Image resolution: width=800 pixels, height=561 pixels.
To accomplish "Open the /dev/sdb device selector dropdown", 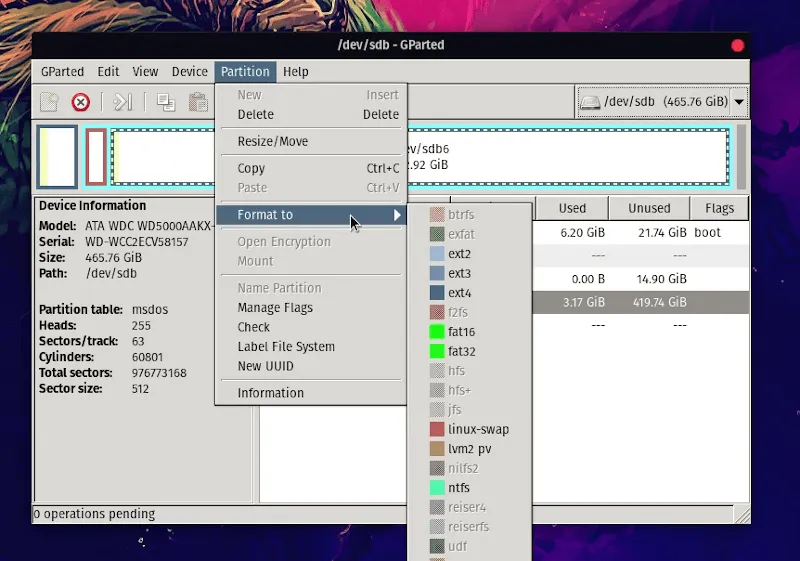I will click(x=739, y=102).
